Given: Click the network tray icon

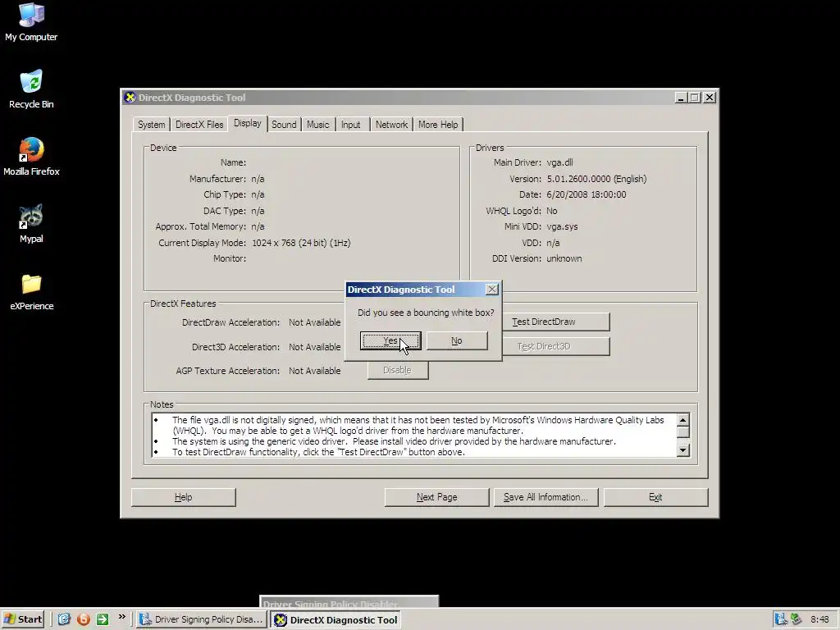Looking at the screenshot, I should point(781,619).
